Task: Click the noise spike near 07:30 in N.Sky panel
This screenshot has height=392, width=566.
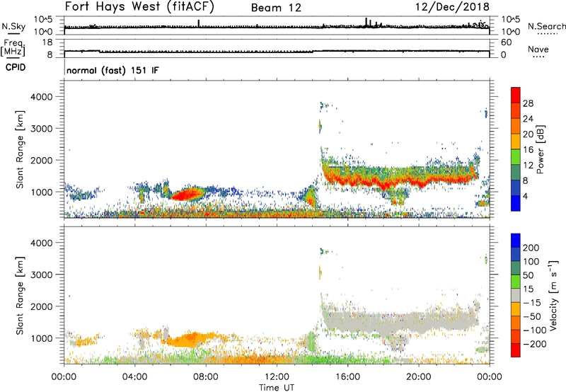Action: click(x=199, y=23)
